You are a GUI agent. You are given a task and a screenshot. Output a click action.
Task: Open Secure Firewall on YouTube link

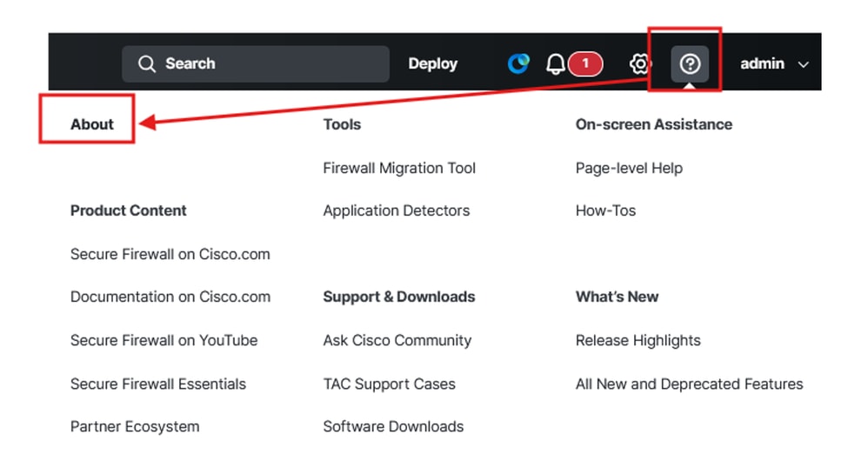[164, 340]
